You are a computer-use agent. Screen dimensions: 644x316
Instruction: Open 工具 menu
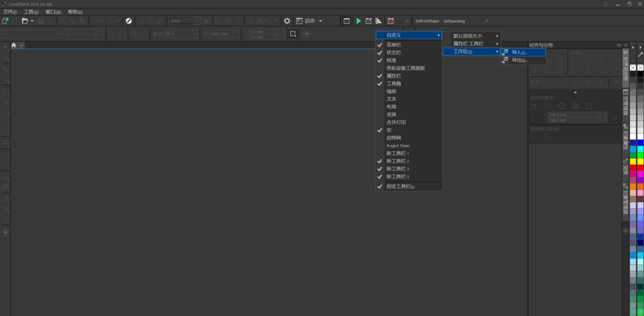(x=31, y=12)
